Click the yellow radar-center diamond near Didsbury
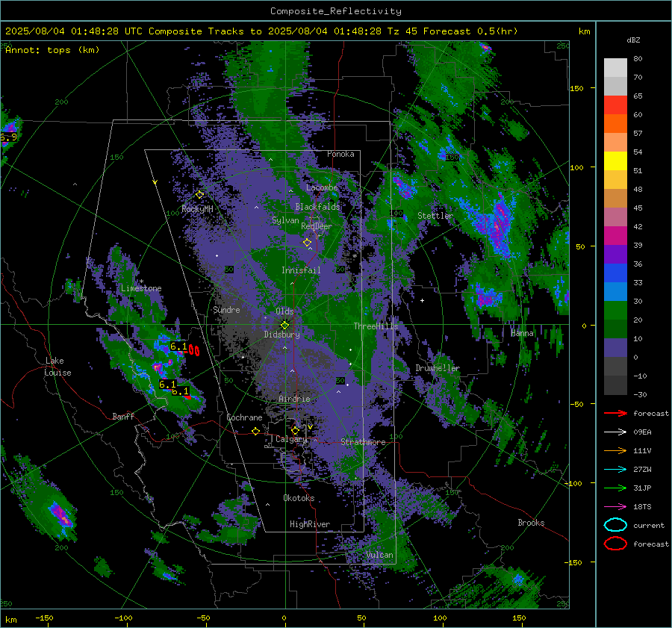This screenshot has width=672, height=628. click(x=284, y=325)
